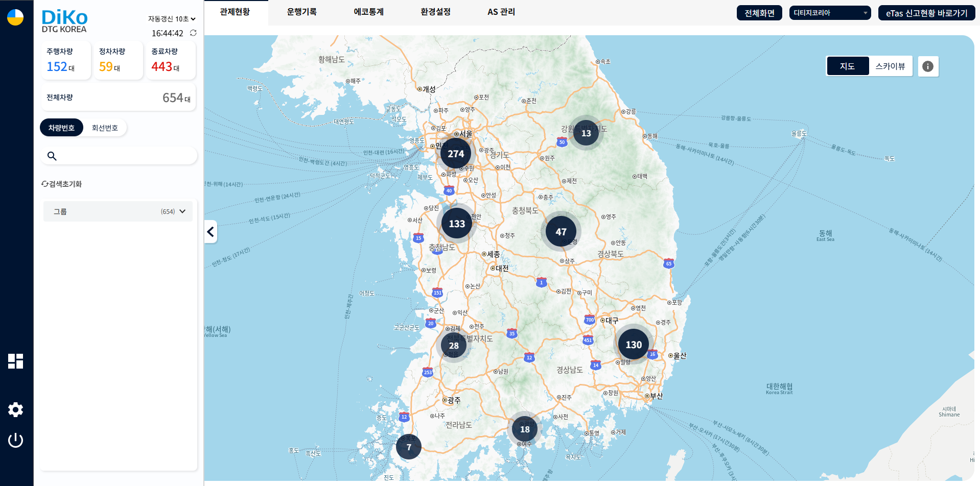Open eTas 신고현황 바로가기 link
Image resolution: width=980 pixels, height=486 pixels.
[x=926, y=13]
